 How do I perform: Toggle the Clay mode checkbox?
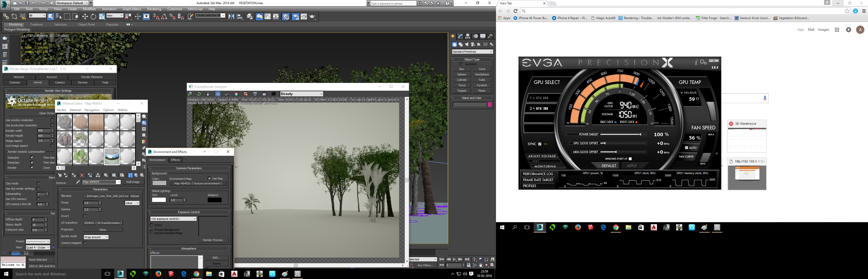tap(38, 184)
